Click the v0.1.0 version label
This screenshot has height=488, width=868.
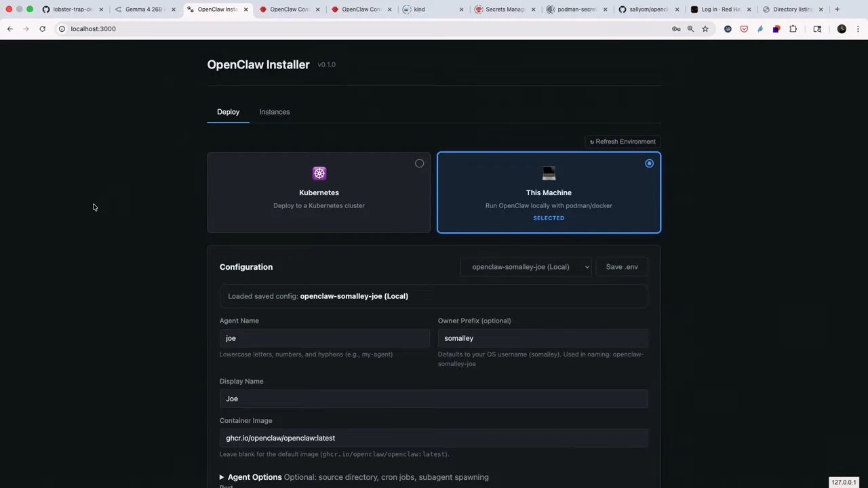[x=326, y=64]
